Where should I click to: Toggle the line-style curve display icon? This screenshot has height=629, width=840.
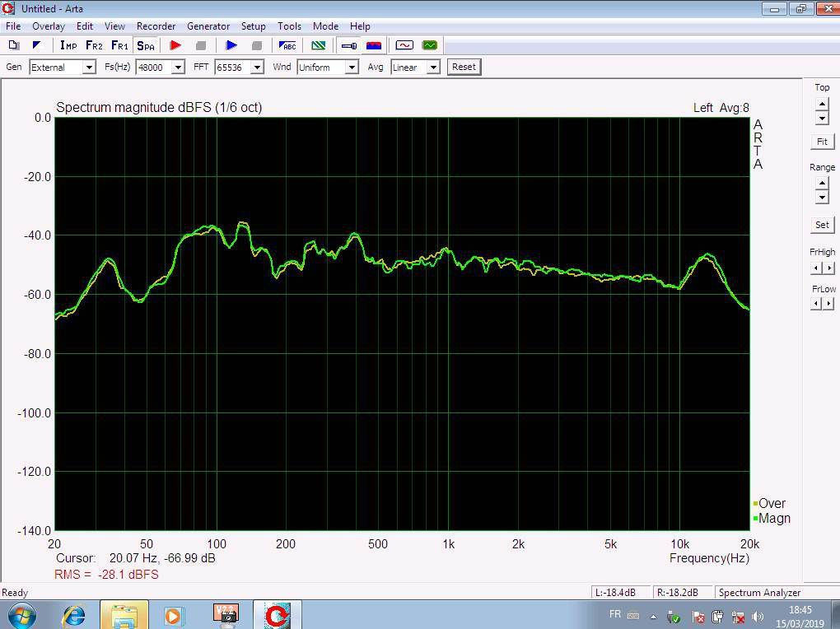coord(348,45)
